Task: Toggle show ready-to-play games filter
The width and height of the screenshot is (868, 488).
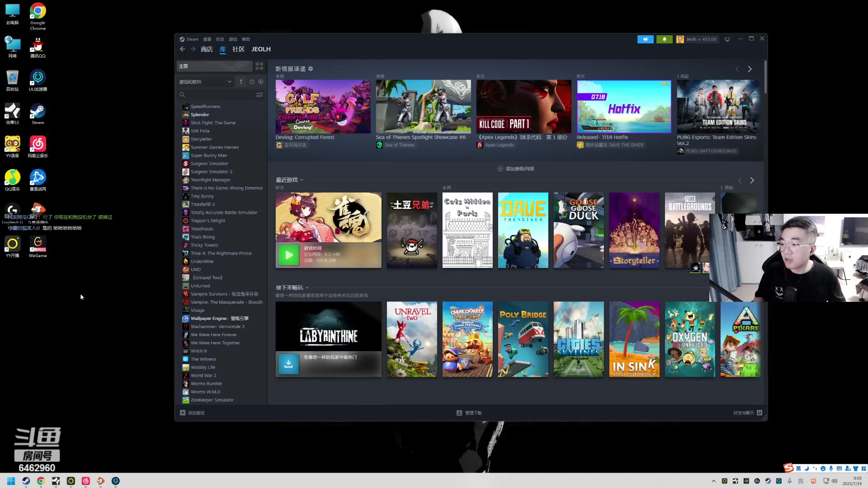Action: 261,82
